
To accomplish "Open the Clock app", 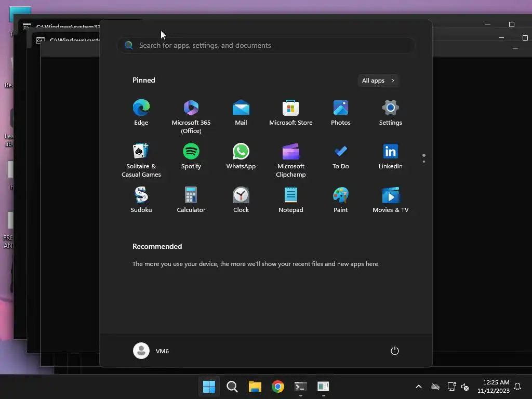I will pos(241,200).
